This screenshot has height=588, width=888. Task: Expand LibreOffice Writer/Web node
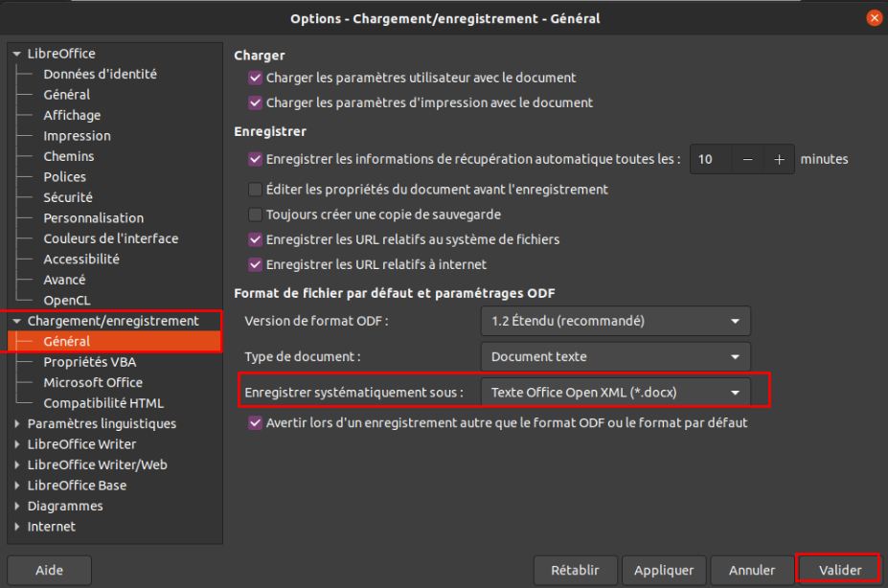17,464
